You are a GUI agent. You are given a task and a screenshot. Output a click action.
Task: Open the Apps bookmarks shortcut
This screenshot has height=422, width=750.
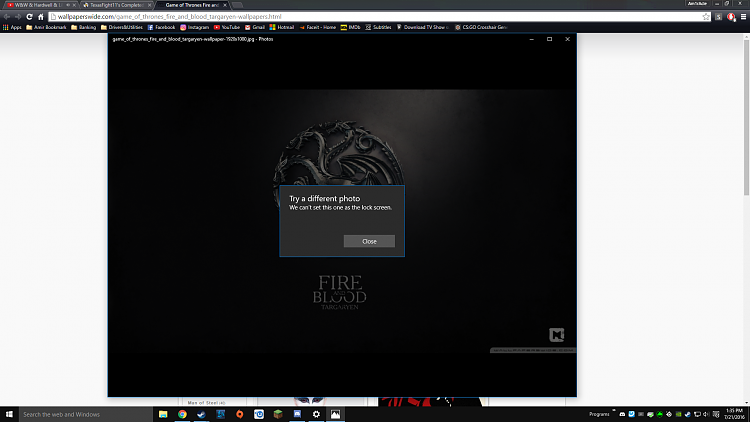coord(12,27)
